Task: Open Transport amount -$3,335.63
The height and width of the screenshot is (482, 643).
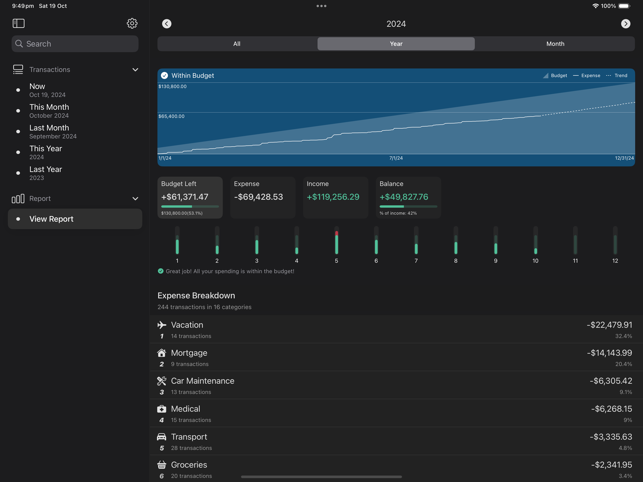Action: [611, 437]
